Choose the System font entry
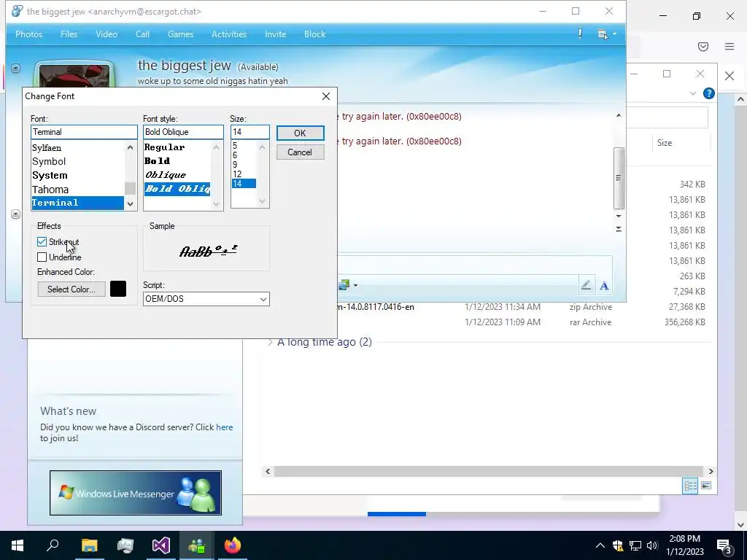747x560 pixels. click(x=50, y=175)
